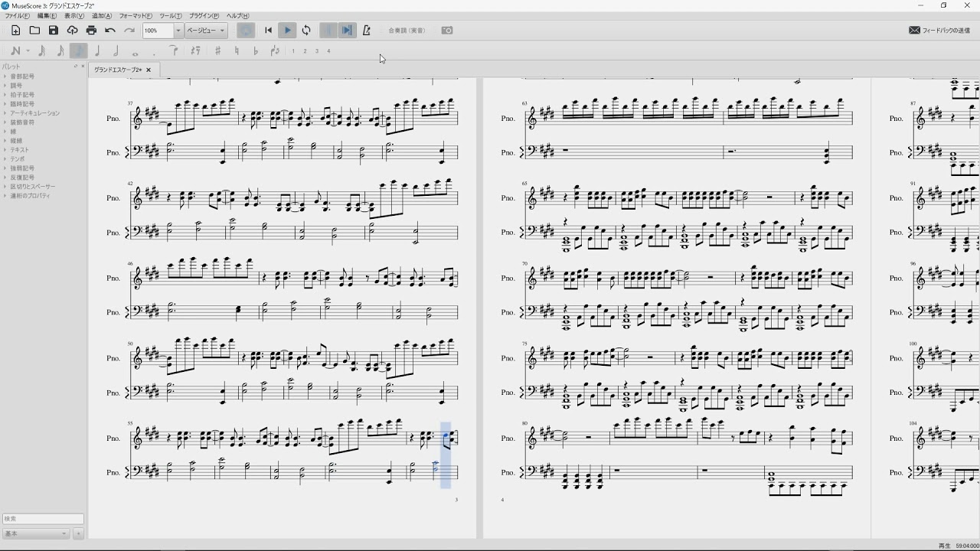Screen dimensions: 980x551
Task: Toggle the metronome icon
Action: pyautogui.click(x=366, y=31)
